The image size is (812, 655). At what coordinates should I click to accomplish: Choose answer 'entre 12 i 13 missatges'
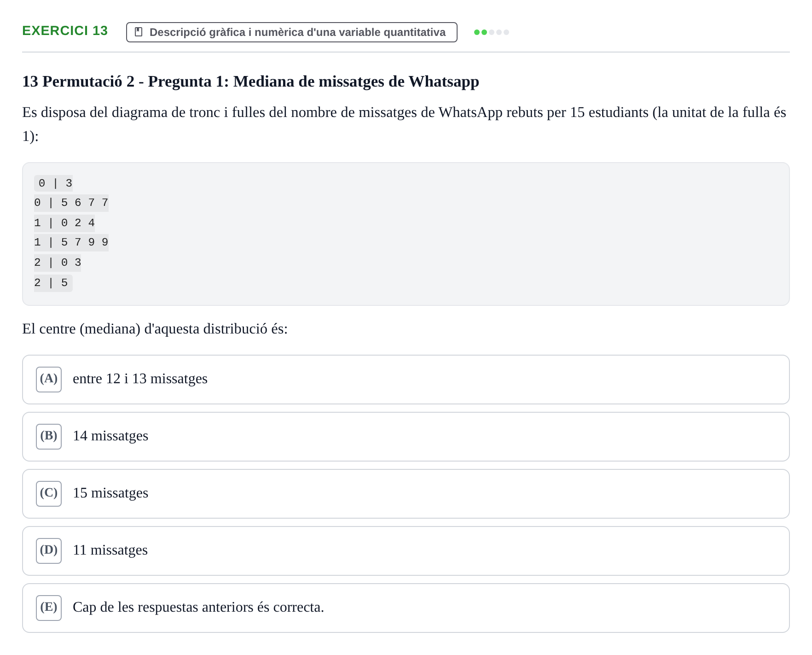click(x=406, y=380)
